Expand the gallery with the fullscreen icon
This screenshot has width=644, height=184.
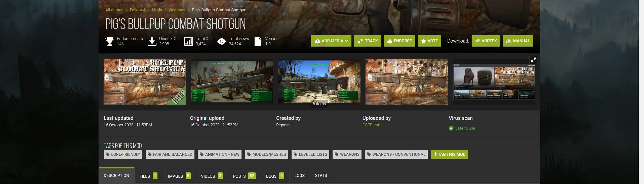click(534, 60)
